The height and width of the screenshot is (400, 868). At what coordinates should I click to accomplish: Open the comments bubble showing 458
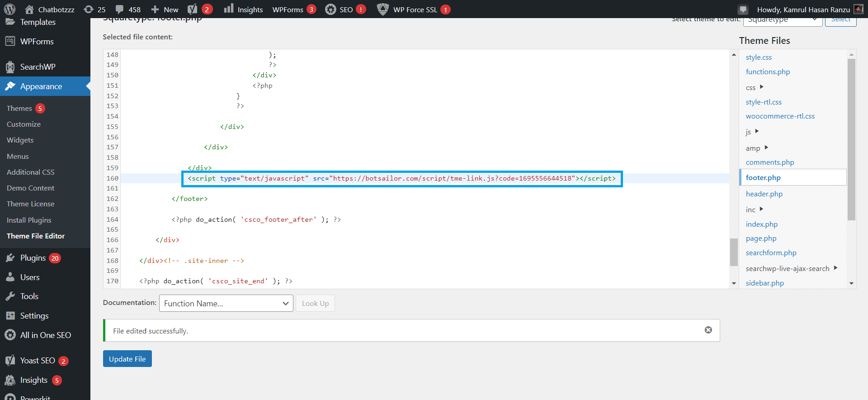(120, 9)
